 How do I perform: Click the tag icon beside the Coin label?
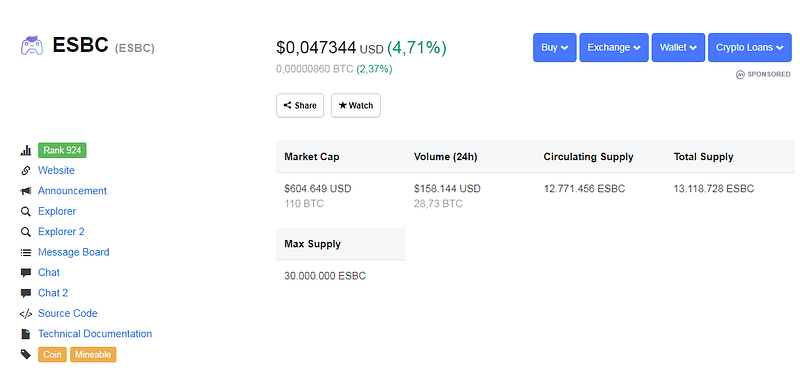click(x=26, y=354)
